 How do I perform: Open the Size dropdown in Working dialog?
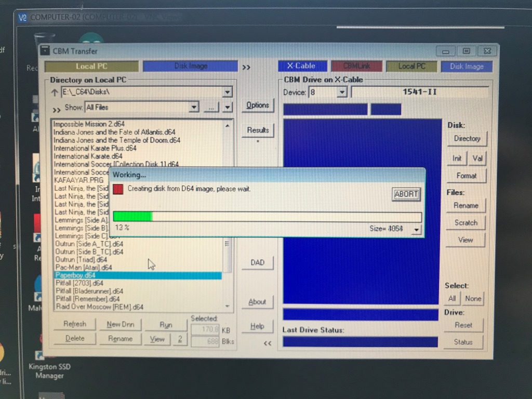(x=416, y=229)
